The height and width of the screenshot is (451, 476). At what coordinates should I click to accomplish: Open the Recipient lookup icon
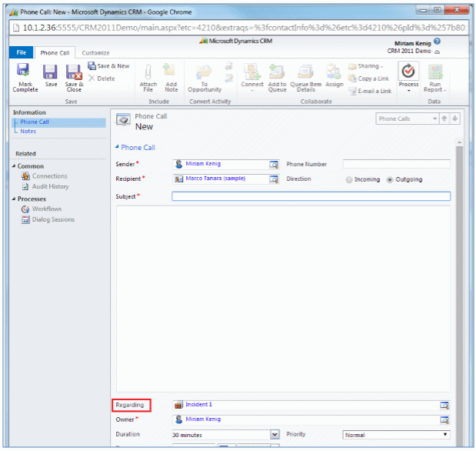(x=274, y=179)
